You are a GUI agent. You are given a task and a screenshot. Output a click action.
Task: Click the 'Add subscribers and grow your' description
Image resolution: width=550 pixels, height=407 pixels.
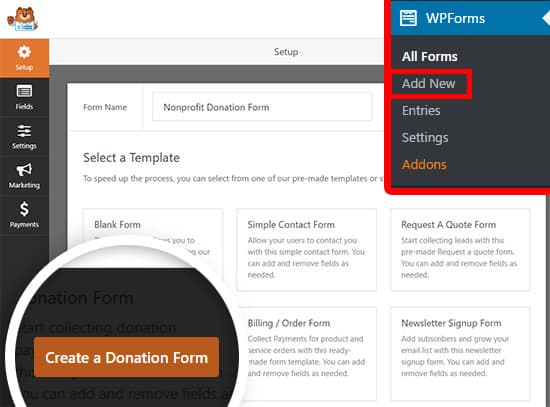(x=455, y=356)
